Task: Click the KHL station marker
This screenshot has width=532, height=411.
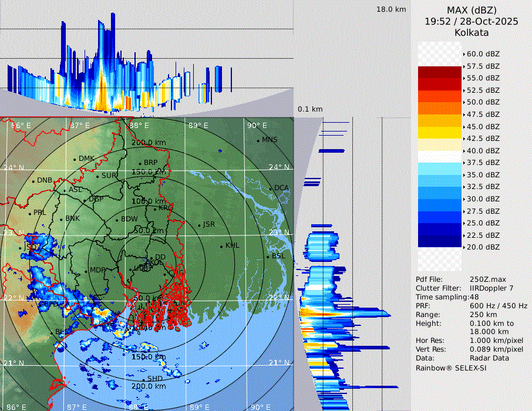Action: coord(221,246)
